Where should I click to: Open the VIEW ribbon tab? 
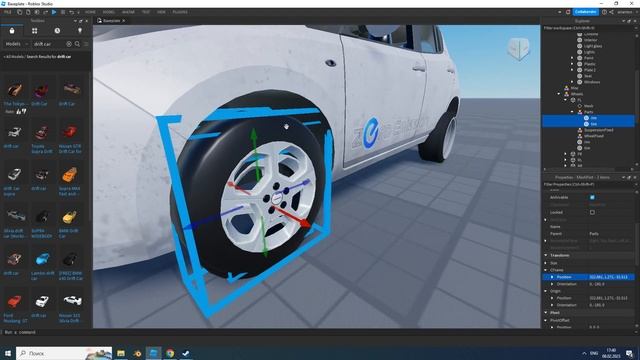(x=161, y=12)
